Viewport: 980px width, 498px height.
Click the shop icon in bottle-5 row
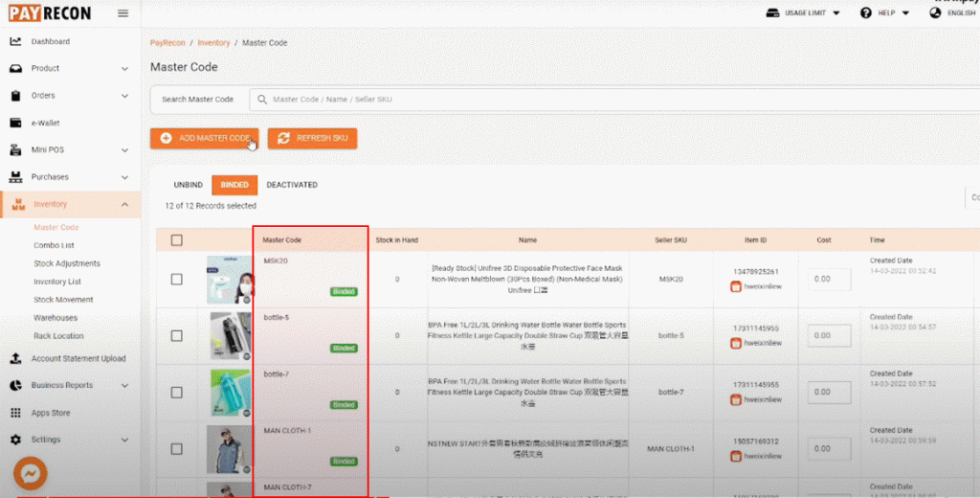tap(736, 343)
